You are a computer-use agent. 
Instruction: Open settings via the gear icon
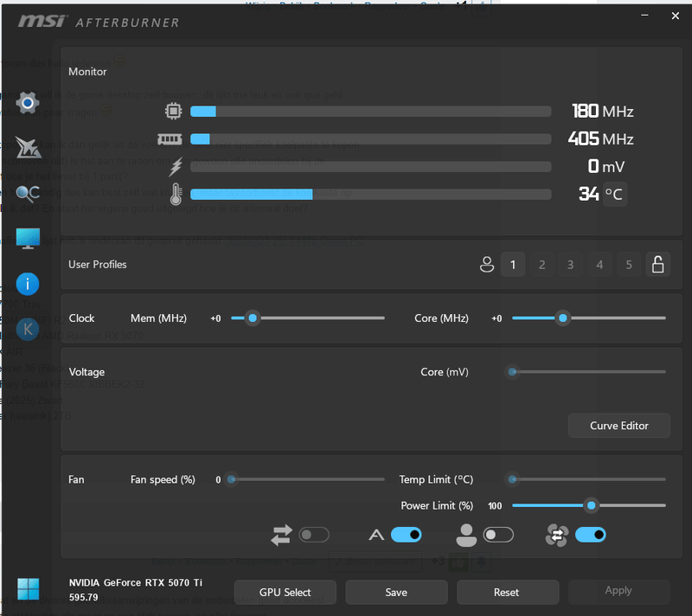[x=28, y=103]
